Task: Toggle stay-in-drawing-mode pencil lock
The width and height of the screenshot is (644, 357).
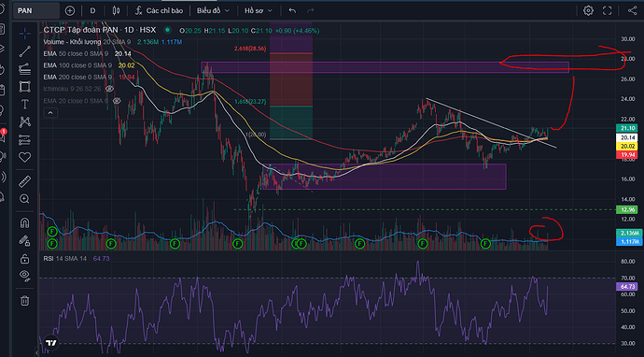Action: (x=25, y=241)
